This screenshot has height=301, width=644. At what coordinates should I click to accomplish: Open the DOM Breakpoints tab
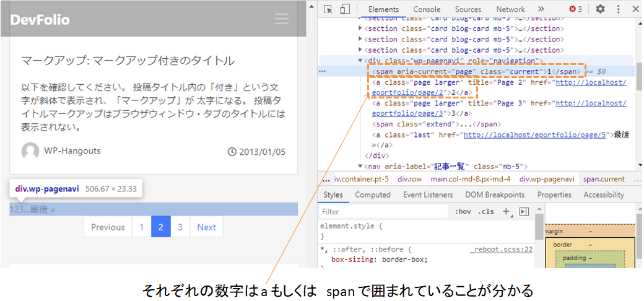[x=495, y=194]
